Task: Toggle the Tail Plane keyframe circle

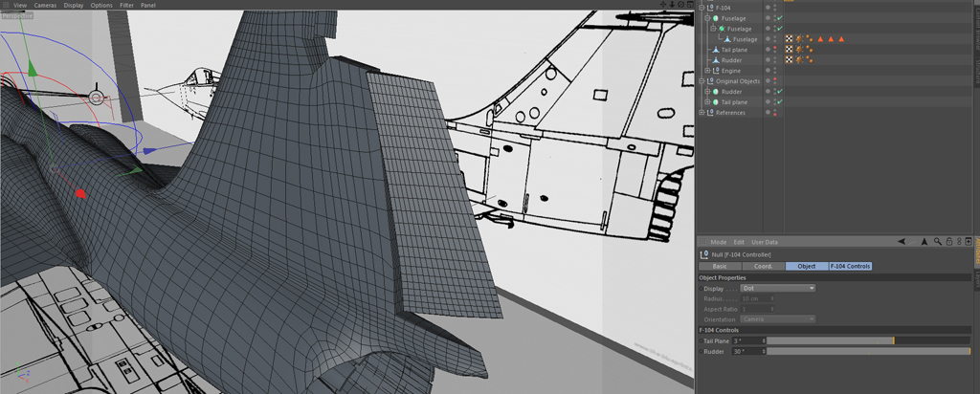Action: coord(701,341)
